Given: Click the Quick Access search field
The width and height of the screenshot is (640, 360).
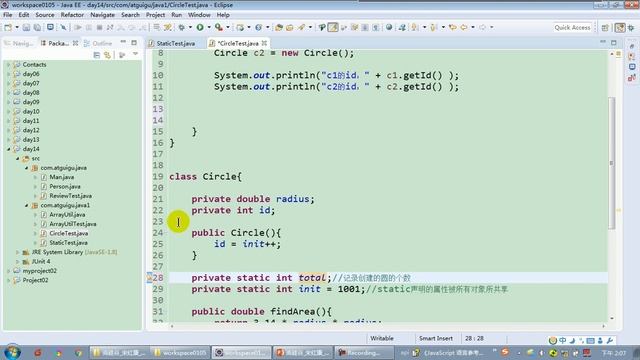Looking at the screenshot, I should [x=572, y=28].
